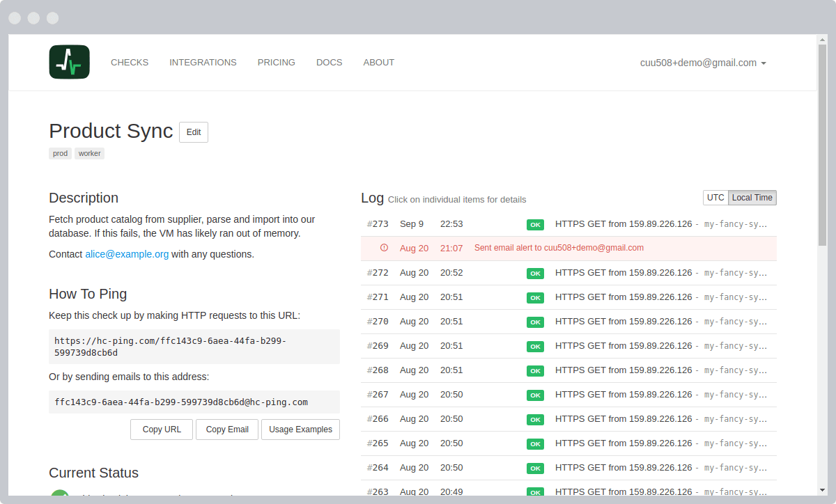This screenshot has width=836, height=504.
Task: Go to the CHECKS page
Action: coord(130,62)
